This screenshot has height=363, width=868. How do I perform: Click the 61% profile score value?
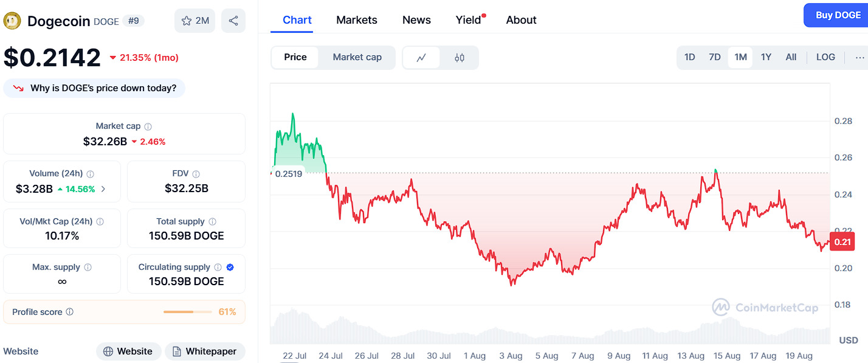pyautogui.click(x=227, y=312)
